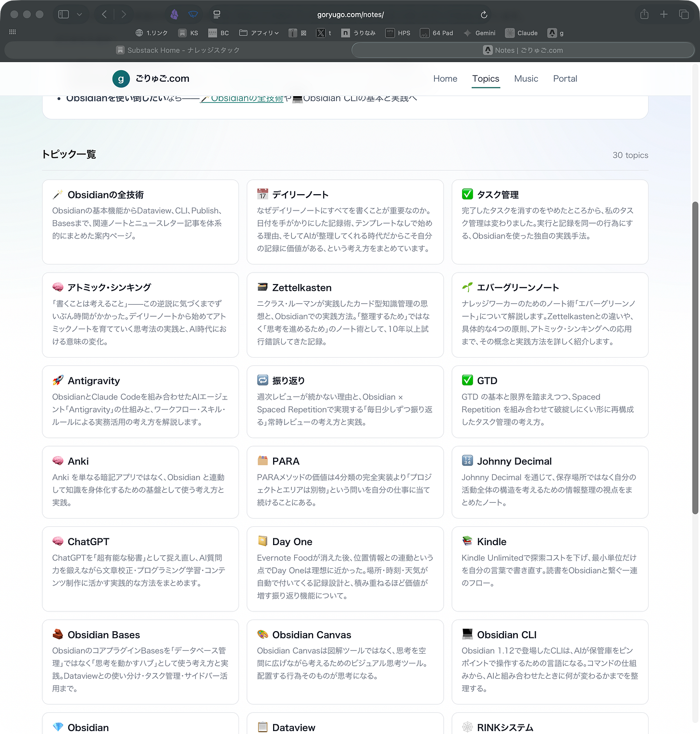Open the favorites grid icon
This screenshot has height=734, width=700.
coord(12,32)
